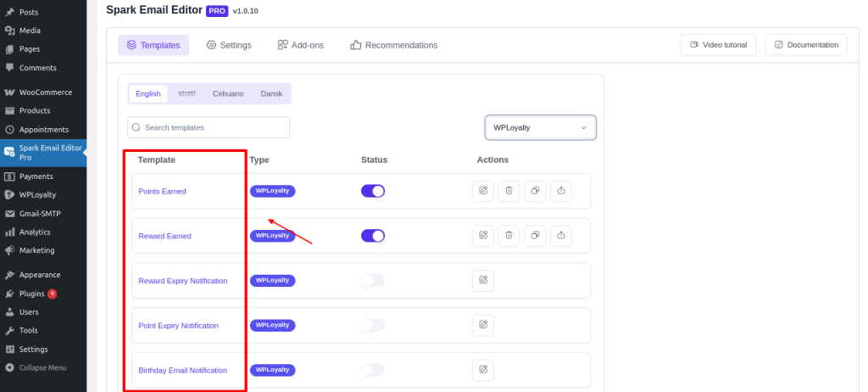Viewport: 868px width, 392px height.
Task: Edit the Reward Expiry Notification template
Action: (482, 281)
